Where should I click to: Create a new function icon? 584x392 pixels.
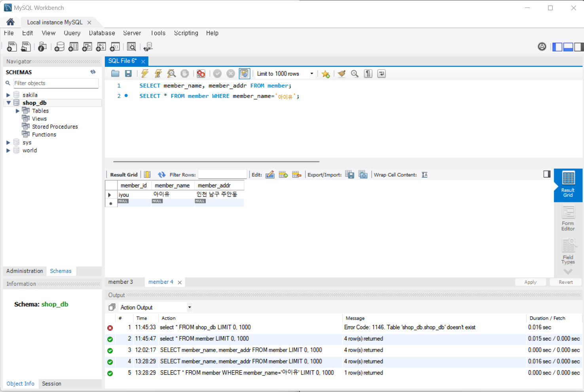115,47
